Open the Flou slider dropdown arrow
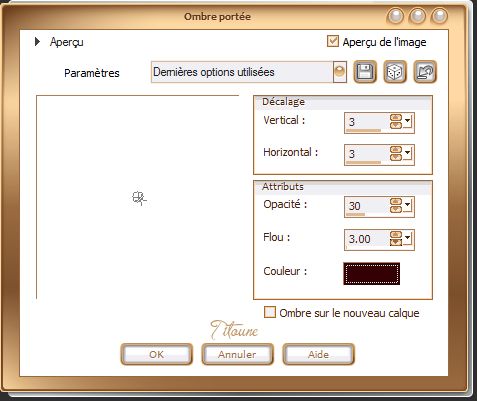The height and width of the screenshot is (401, 477). coord(408,239)
